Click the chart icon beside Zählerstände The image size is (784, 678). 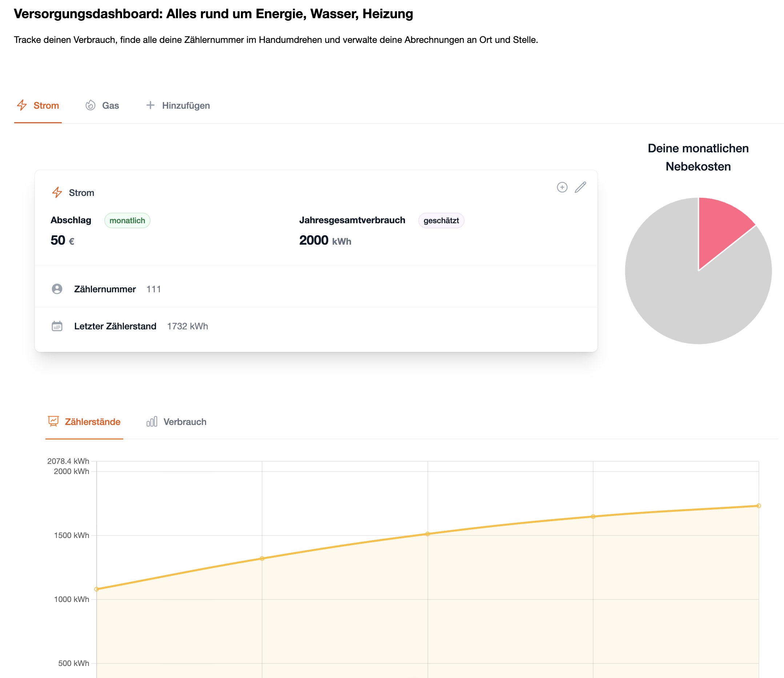(x=53, y=421)
